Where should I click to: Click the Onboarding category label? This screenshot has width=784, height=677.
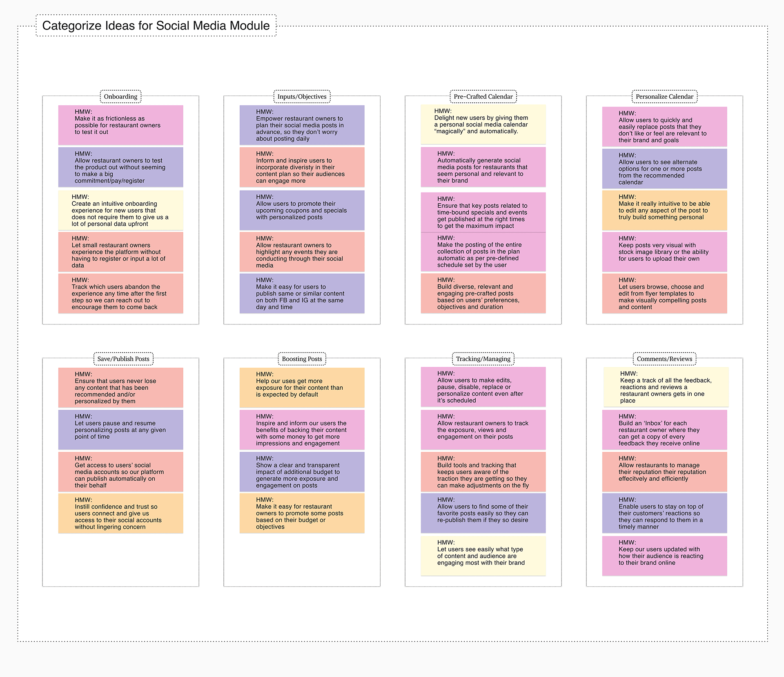pyautogui.click(x=120, y=97)
